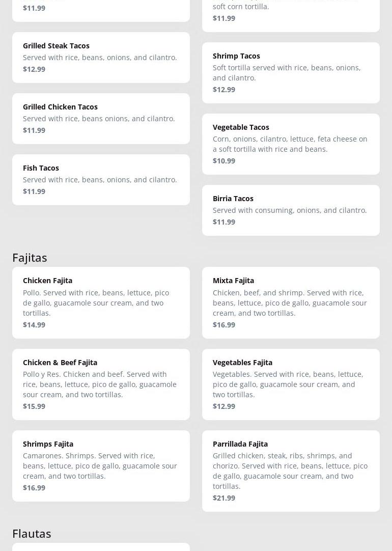
Task: Pick the Birria Tacos item
Action: 291,210
